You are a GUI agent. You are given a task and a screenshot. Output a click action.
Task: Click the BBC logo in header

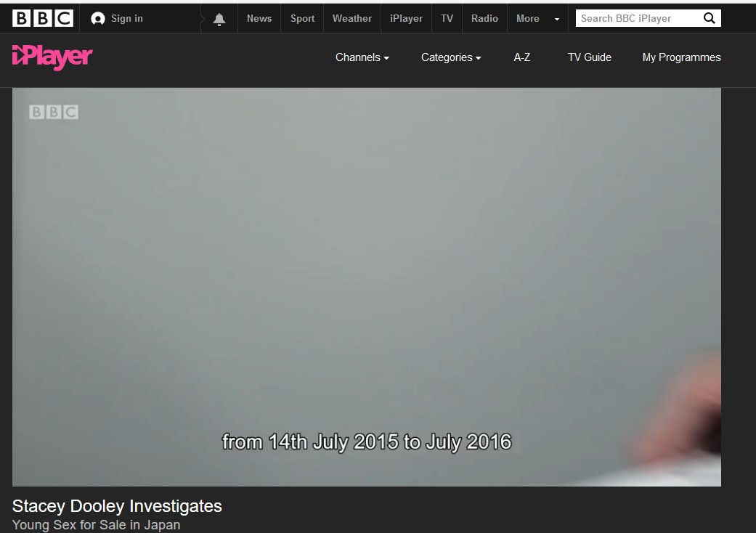click(42, 18)
